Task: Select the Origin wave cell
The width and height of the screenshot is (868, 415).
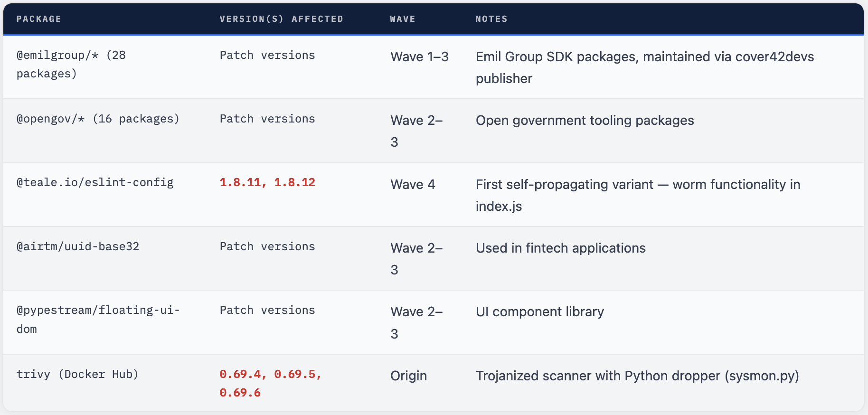Action: pos(408,376)
